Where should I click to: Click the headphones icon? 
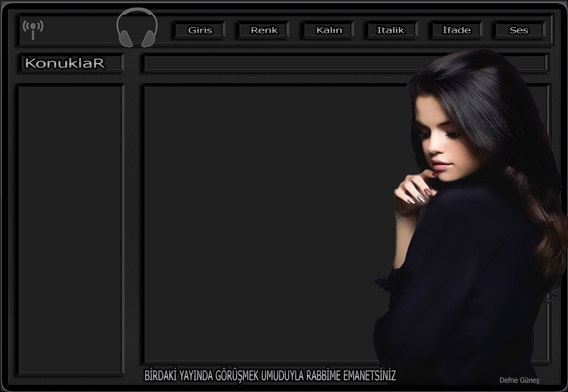[x=137, y=28]
